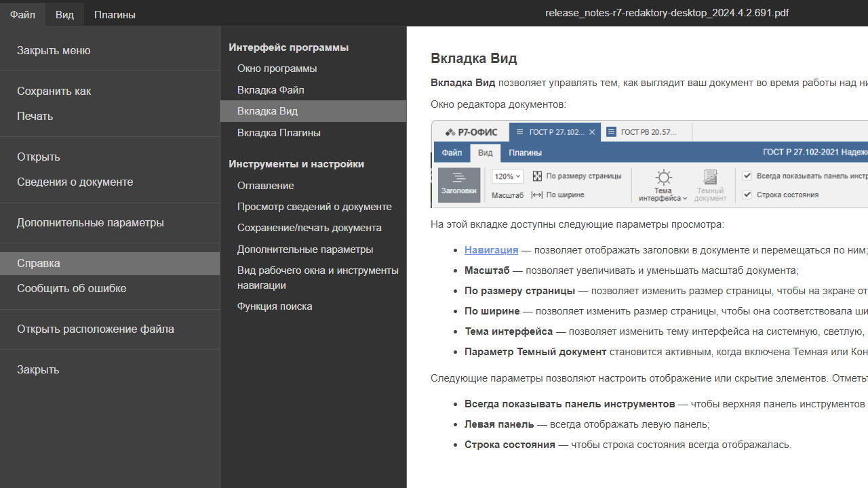Viewport: 868px width, 488px height.
Task: Choose Сохранить как menu item
Action: (x=110, y=91)
